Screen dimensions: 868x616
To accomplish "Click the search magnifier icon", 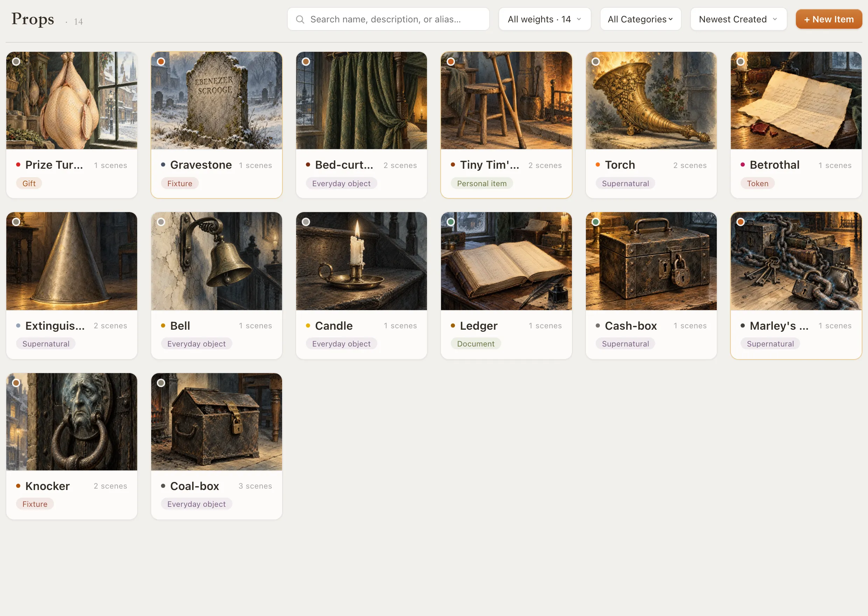I will pos(300,19).
